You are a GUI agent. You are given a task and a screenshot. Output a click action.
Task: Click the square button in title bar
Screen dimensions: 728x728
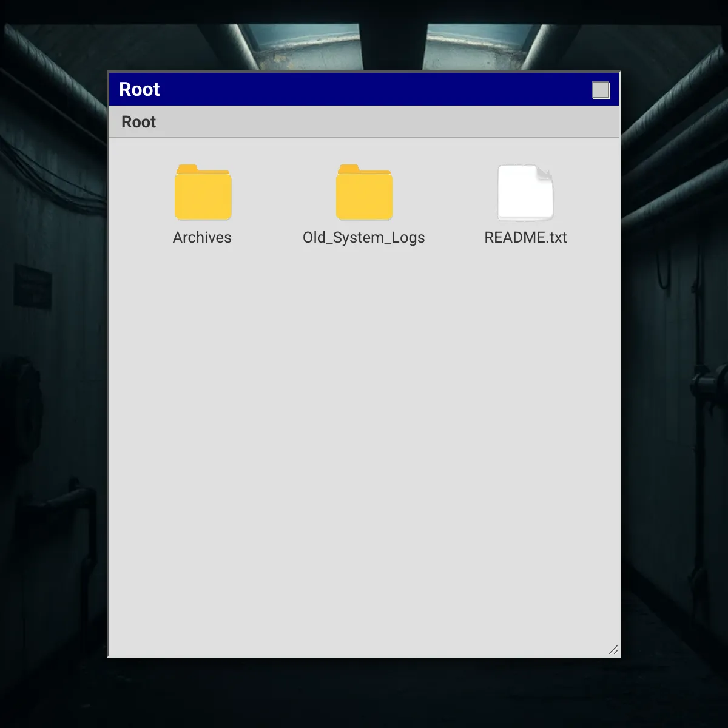[601, 90]
